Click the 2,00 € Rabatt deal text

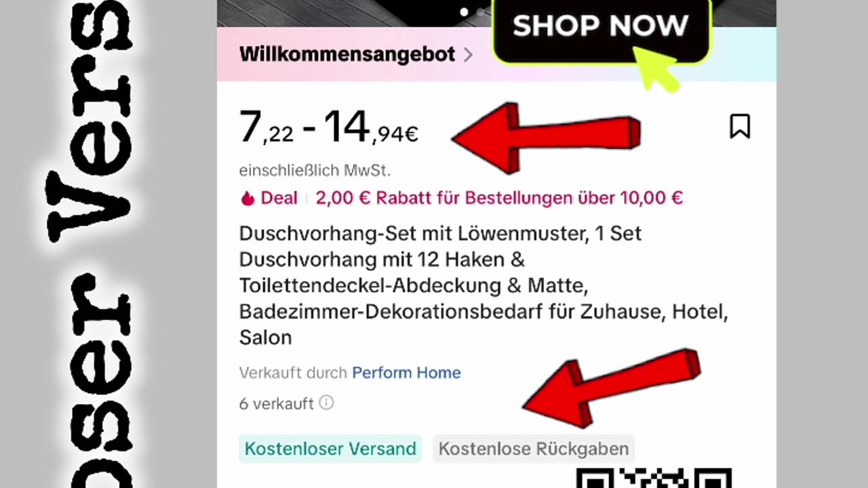click(499, 198)
